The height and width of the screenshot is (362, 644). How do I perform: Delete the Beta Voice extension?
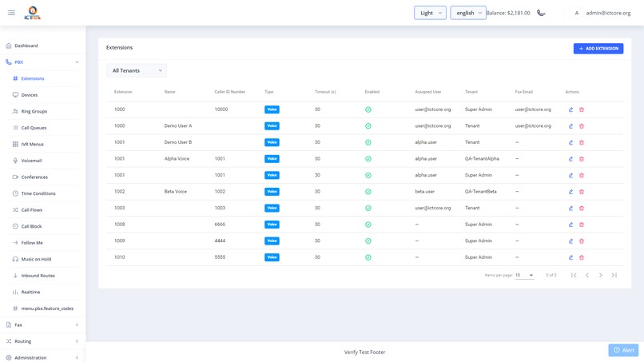pos(582,192)
